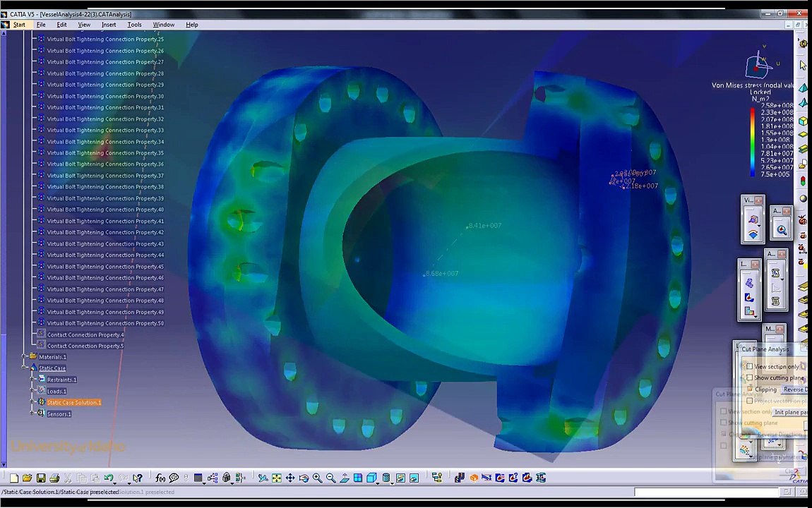812x508 pixels.
Task: Click the top icon in the I... floating toolbar
Action: click(749, 283)
